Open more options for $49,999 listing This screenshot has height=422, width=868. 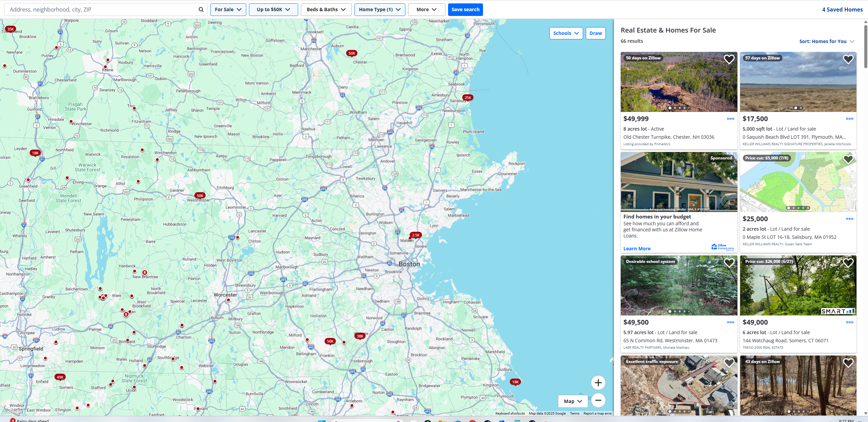730,119
